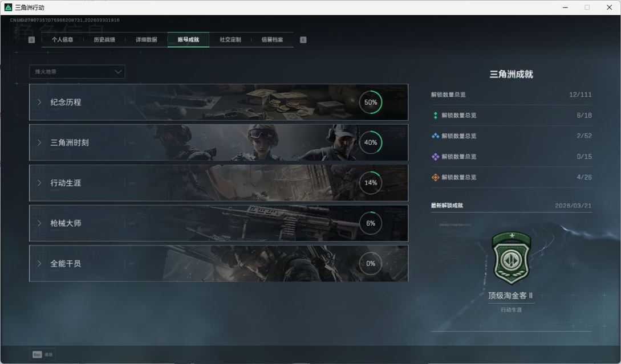Click the 0/15 unlock count
This screenshot has width=621, height=364.
click(x=584, y=157)
